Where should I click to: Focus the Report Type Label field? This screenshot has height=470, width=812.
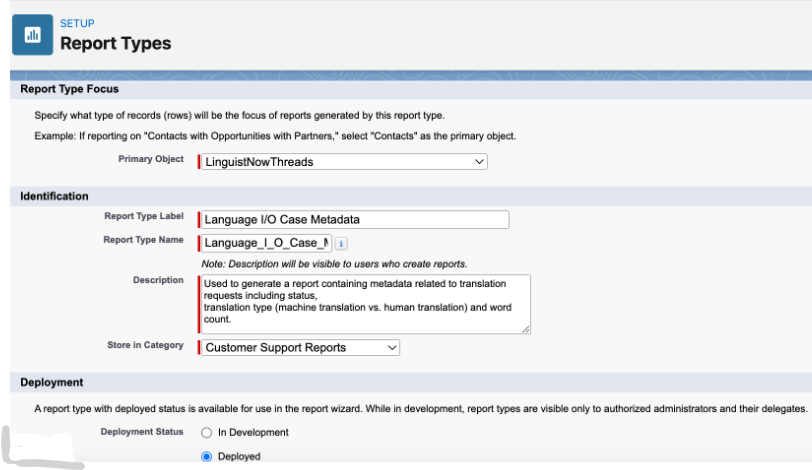355,219
